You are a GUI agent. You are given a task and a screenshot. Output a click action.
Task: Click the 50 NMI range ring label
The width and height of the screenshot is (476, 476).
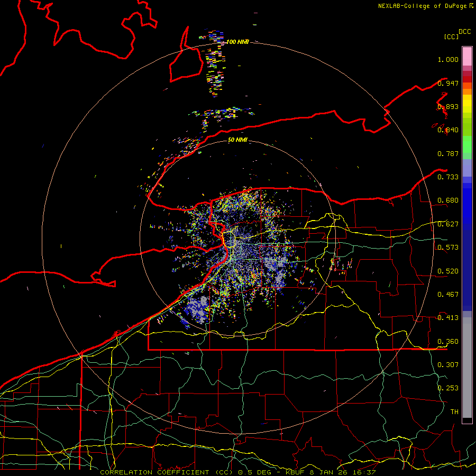pyautogui.click(x=237, y=140)
